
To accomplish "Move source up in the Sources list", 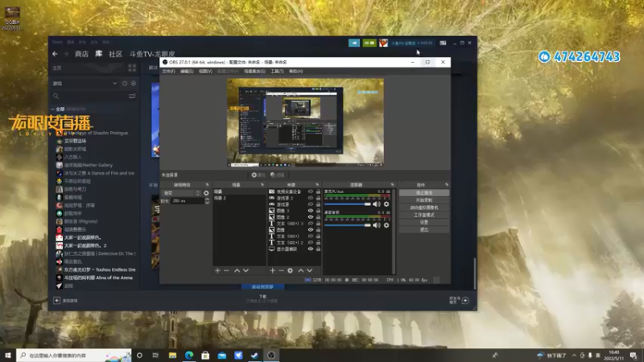I will pyautogui.click(x=300, y=270).
